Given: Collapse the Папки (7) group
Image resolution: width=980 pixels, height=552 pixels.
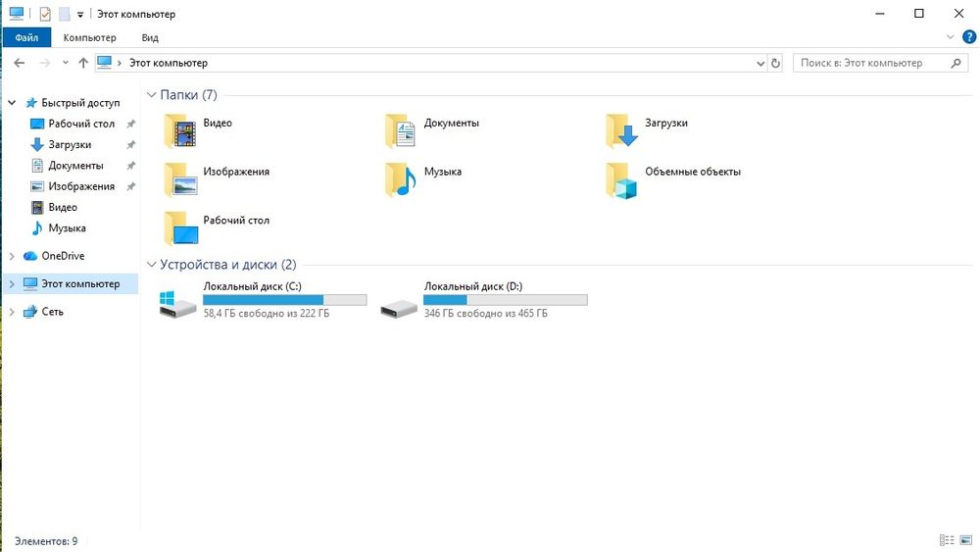Looking at the screenshot, I should [151, 94].
